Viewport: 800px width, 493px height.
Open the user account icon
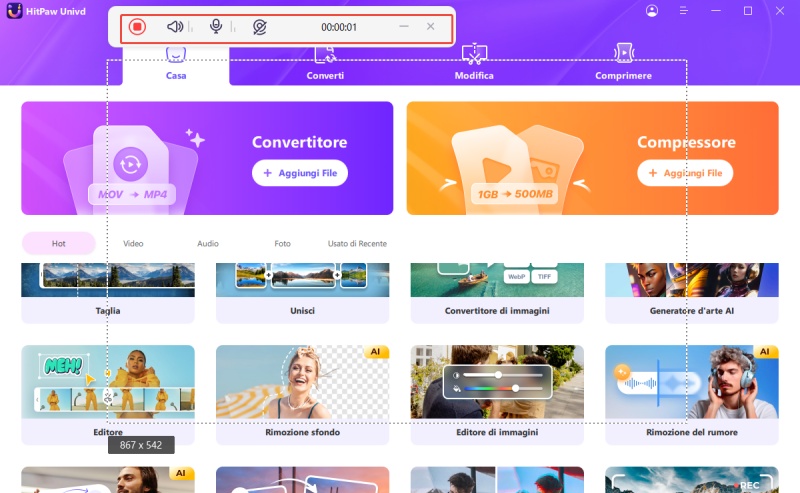(x=652, y=11)
